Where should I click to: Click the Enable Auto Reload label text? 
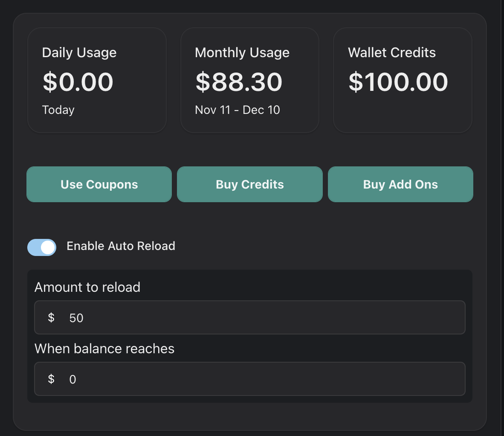[x=121, y=246]
